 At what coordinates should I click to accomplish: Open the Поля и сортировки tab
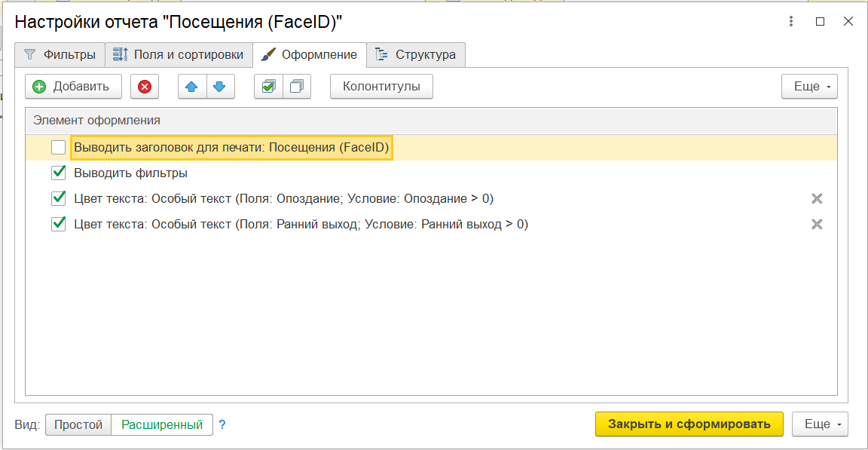[179, 55]
